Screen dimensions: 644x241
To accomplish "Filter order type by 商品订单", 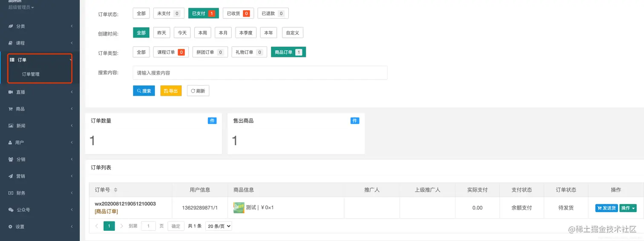I will [x=288, y=52].
